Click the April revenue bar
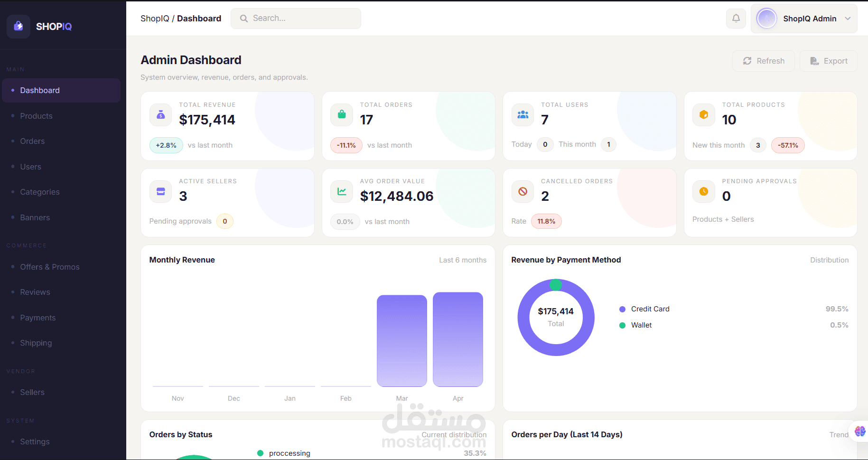 click(458, 339)
